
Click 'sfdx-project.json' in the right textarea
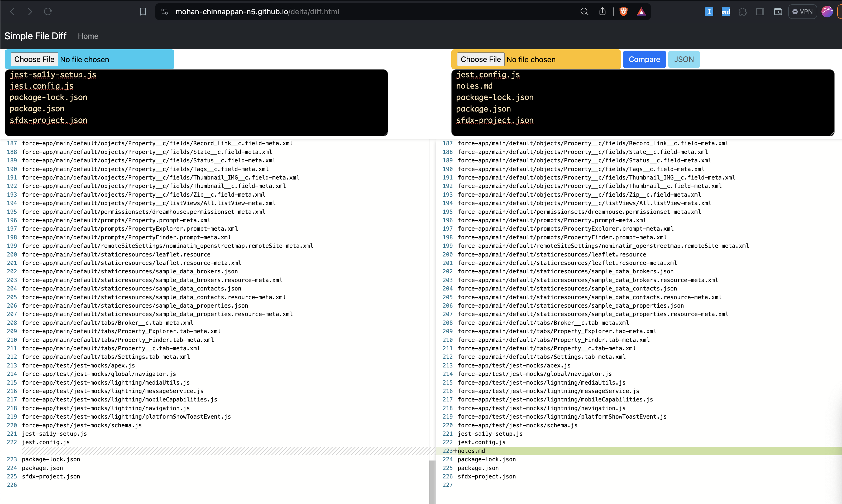(495, 120)
